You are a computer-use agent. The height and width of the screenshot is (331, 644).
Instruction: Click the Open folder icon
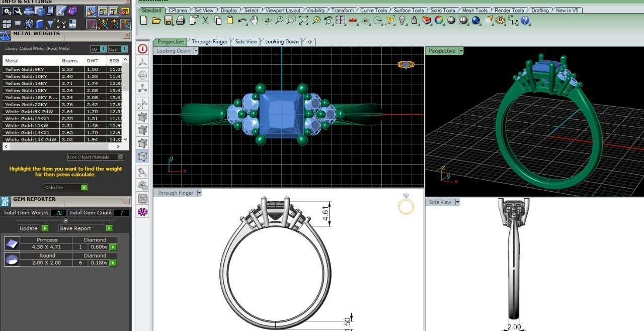pyautogui.click(x=156, y=21)
